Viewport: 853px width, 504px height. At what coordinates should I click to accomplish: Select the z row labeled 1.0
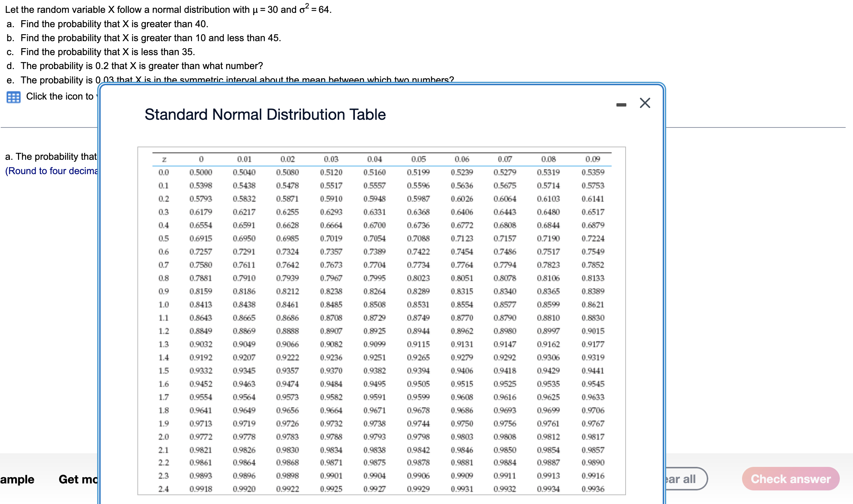click(x=164, y=305)
